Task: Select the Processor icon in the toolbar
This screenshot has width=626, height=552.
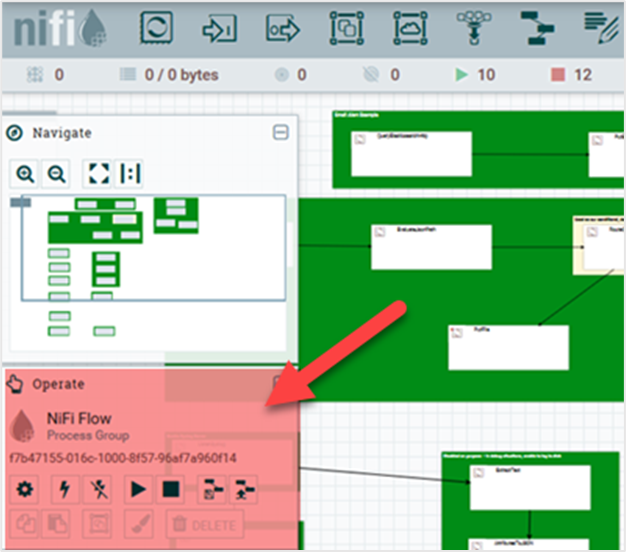Action: (x=157, y=29)
